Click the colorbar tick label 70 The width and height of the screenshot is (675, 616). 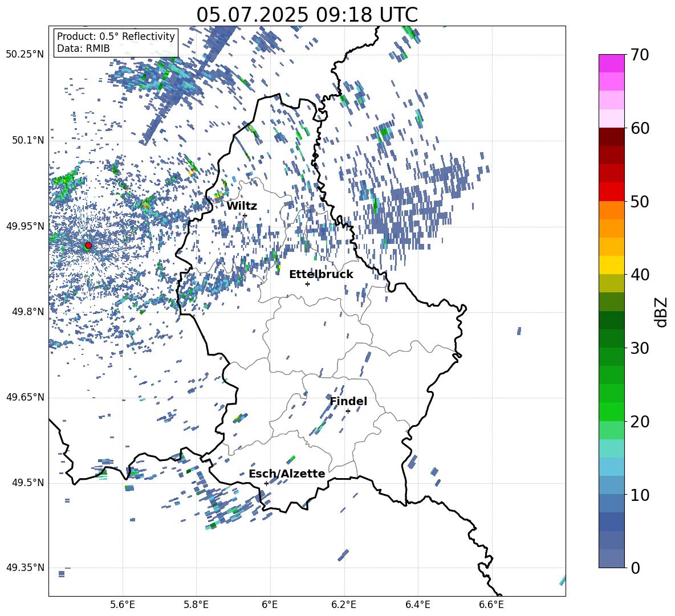click(x=640, y=55)
